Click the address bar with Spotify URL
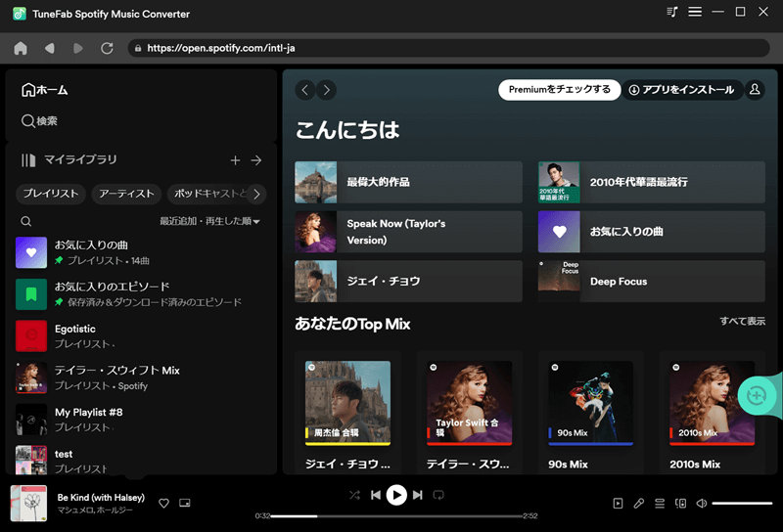Image resolution: width=783 pixels, height=532 pixels. [448, 48]
